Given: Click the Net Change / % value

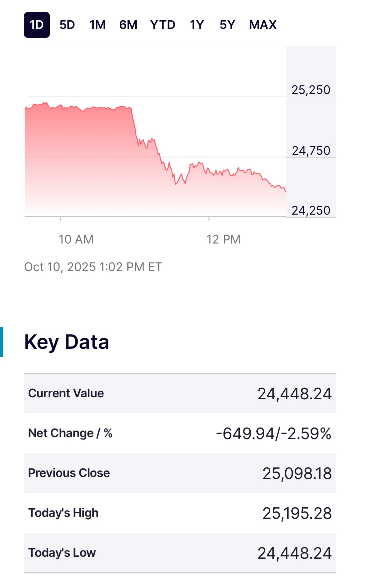Looking at the screenshot, I should pyautogui.click(x=273, y=434).
